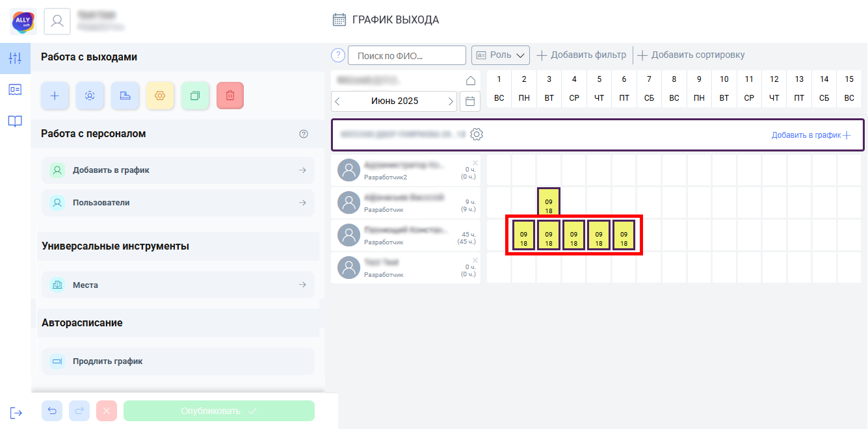
Task: Click Продлить график button
Action: (x=178, y=361)
